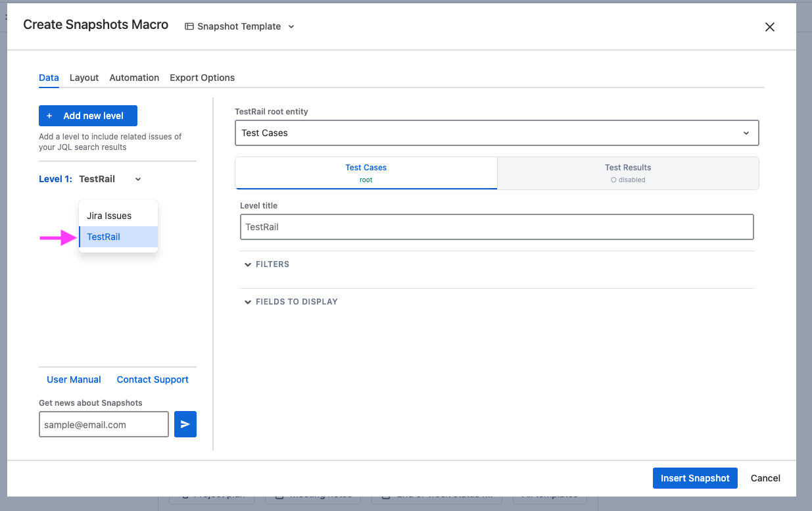Click the 'Get news about Snapshots' text

tap(91, 403)
